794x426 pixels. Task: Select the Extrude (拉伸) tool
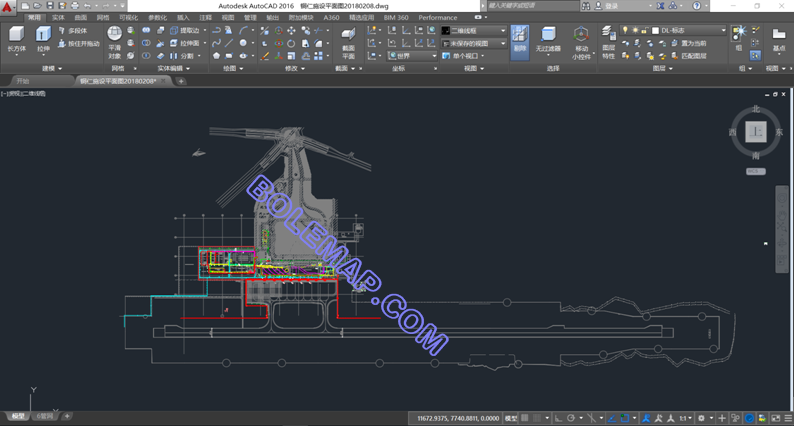coord(44,40)
